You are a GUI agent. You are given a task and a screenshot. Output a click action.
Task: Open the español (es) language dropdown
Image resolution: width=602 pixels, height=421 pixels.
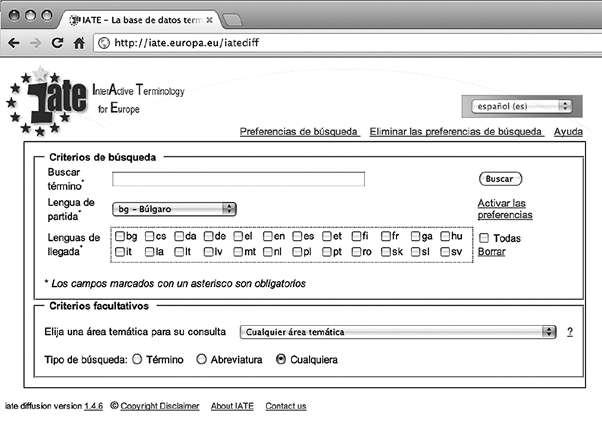pyautogui.click(x=522, y=106)
